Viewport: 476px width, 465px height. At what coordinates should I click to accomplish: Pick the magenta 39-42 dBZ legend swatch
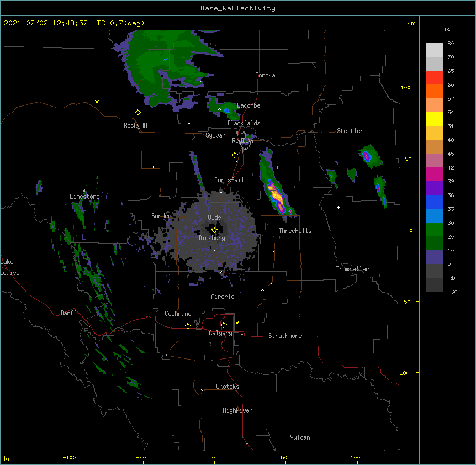434,174
